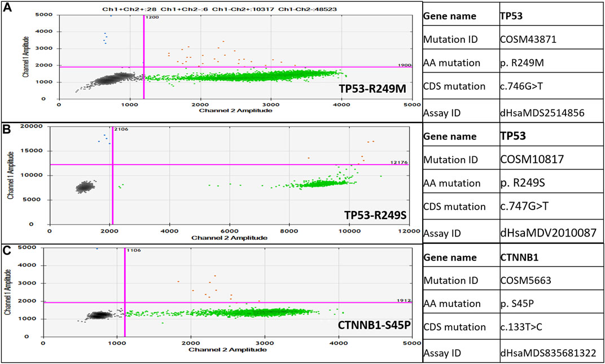This screenshot has height=364, width=605.
Task: Select the "1900" threshold value label
Action: point(405,65)
